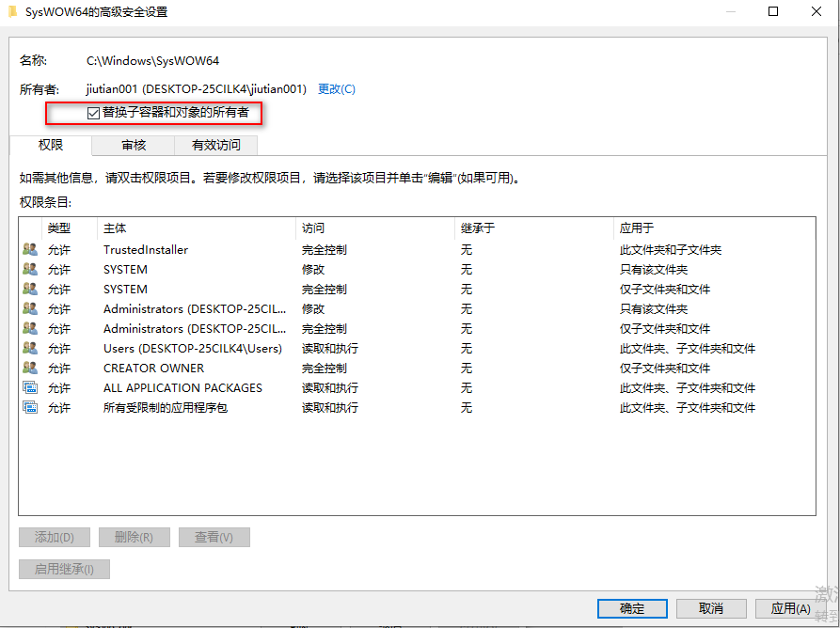Switch to the 权限 tab
This screenshot has height=628, width=840.
click(x=51, y=145)
